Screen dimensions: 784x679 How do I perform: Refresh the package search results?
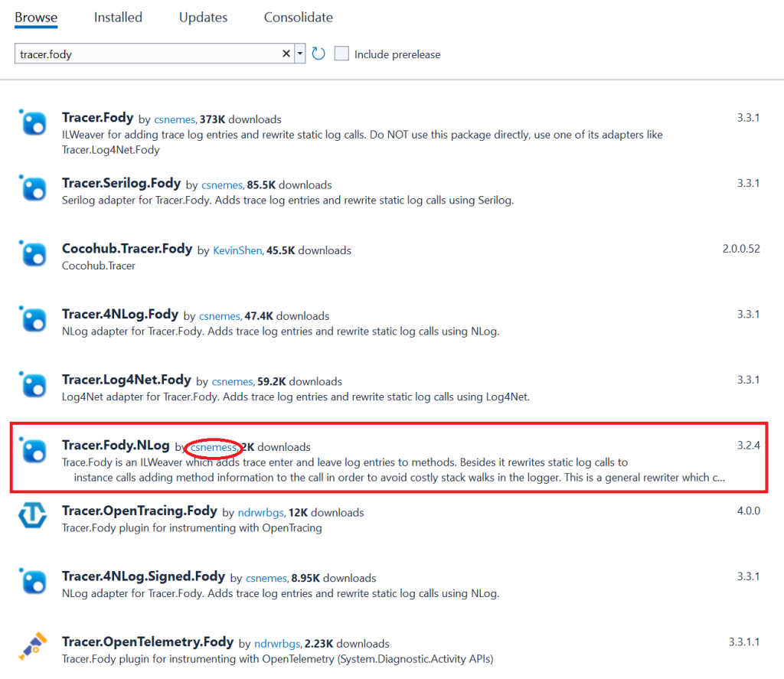point(318,54)
